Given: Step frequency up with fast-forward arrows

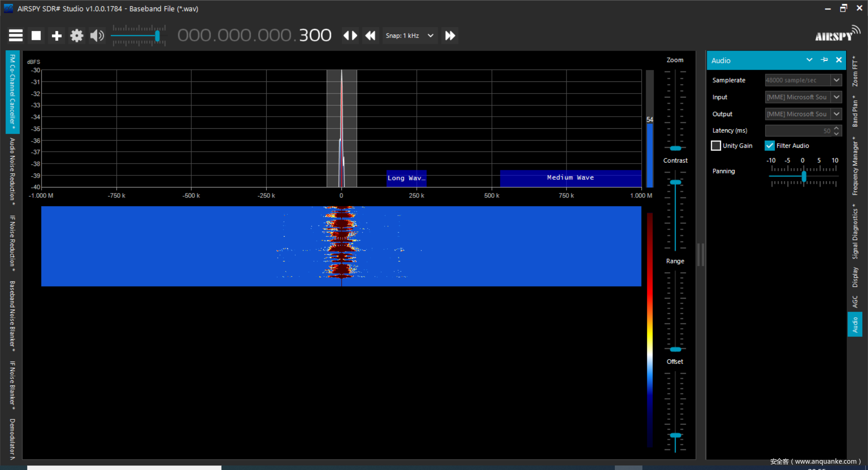Looking at the screenshot, I should (450, 35).
